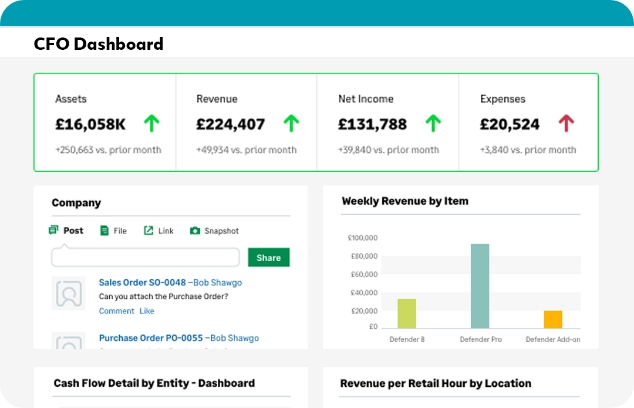Click the green arrow beside Revenue
The image size is (634, 408).
291,124
